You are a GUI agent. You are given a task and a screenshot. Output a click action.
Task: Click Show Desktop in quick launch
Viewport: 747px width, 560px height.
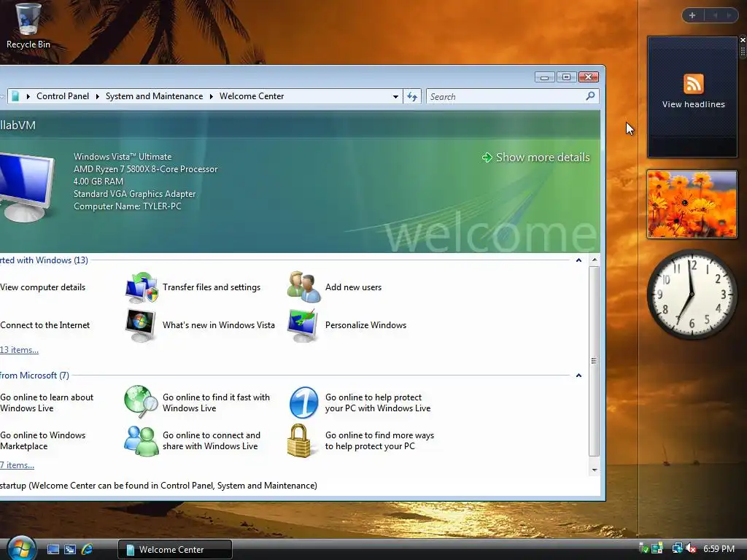pyautogui.click(x=53, y=550)
